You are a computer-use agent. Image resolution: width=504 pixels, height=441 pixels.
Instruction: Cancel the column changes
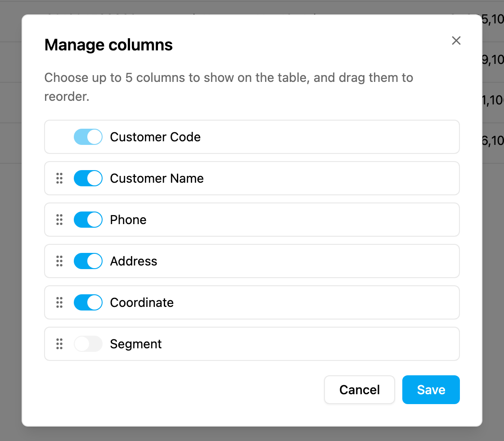360,390
